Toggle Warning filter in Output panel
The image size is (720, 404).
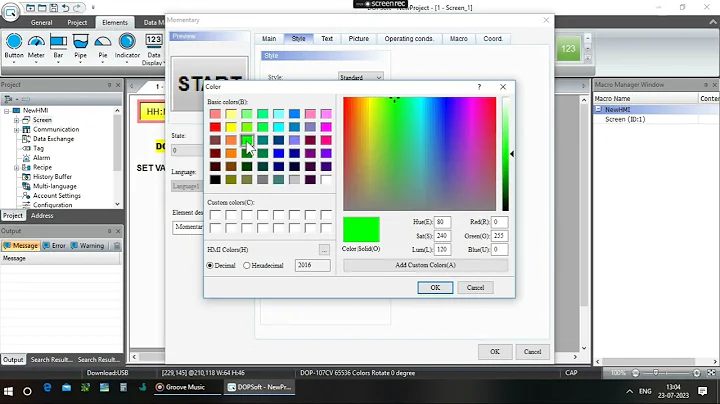[x=87, y=246]
